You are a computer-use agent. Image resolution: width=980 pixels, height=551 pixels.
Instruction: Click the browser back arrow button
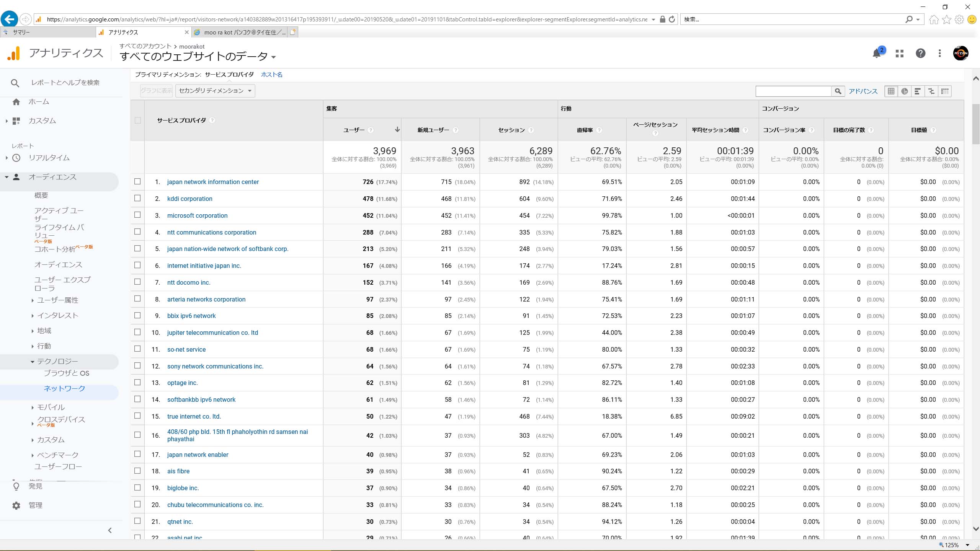coord(9,19)
